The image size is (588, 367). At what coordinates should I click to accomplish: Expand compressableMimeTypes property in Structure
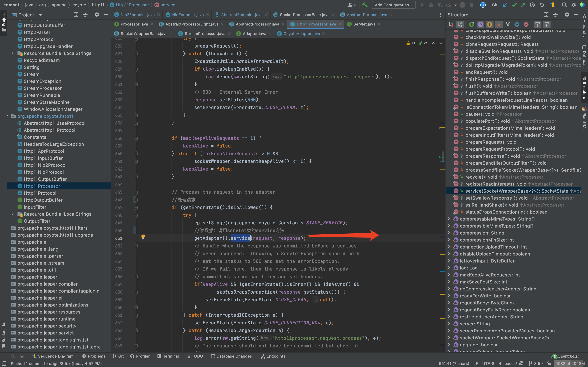point(449,219)
